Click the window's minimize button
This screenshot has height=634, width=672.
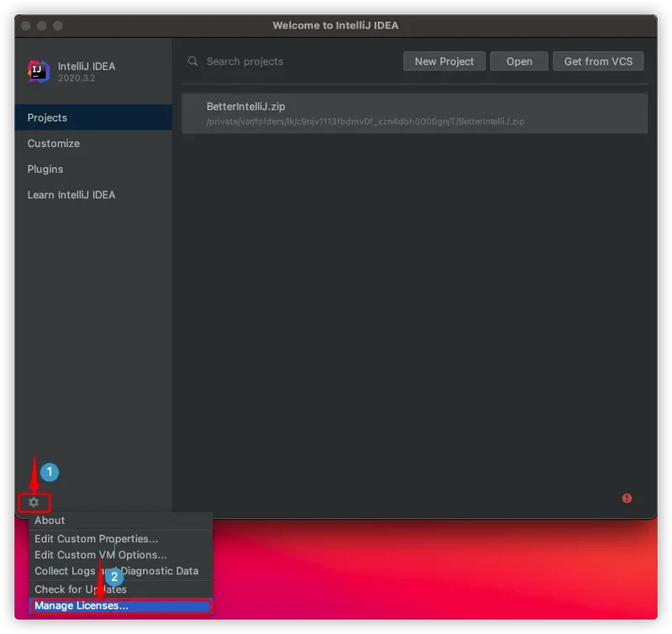pyautogui.click(x=41, y=26)
